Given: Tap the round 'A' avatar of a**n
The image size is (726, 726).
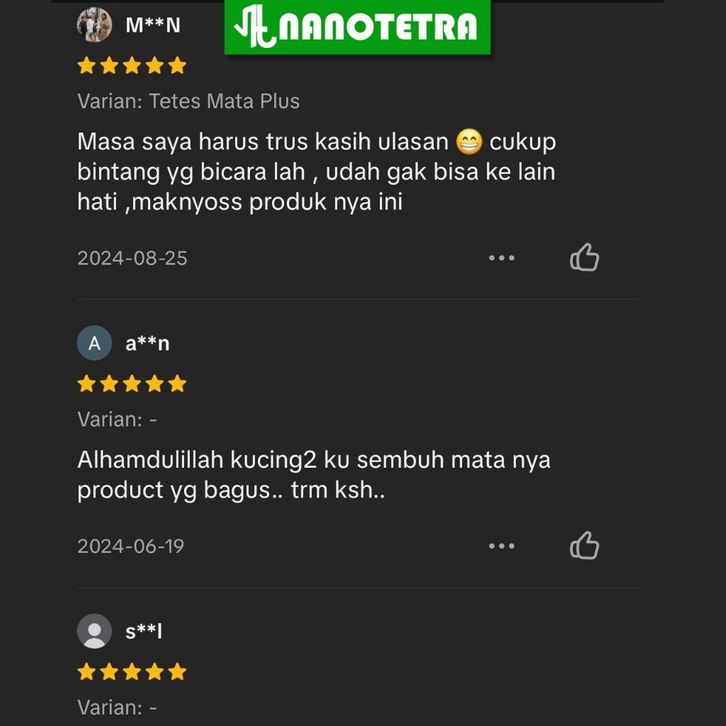Looking at the screenshot, I should click(94, 343).
